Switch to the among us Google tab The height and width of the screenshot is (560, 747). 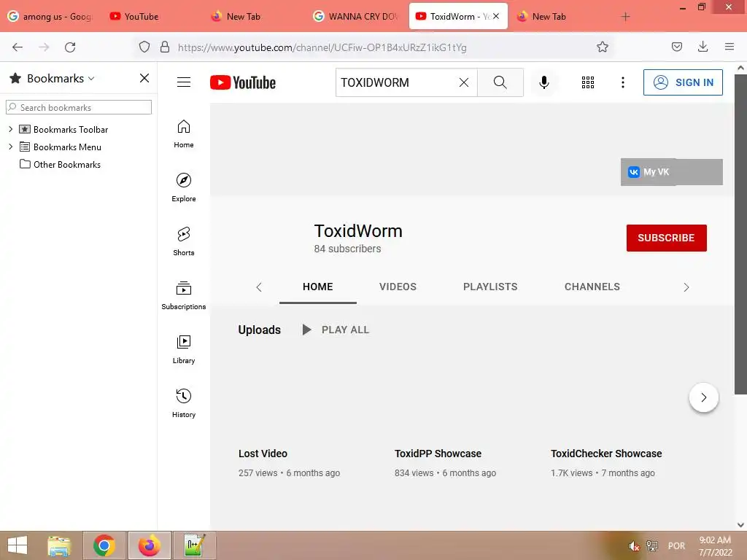(50, 16)
